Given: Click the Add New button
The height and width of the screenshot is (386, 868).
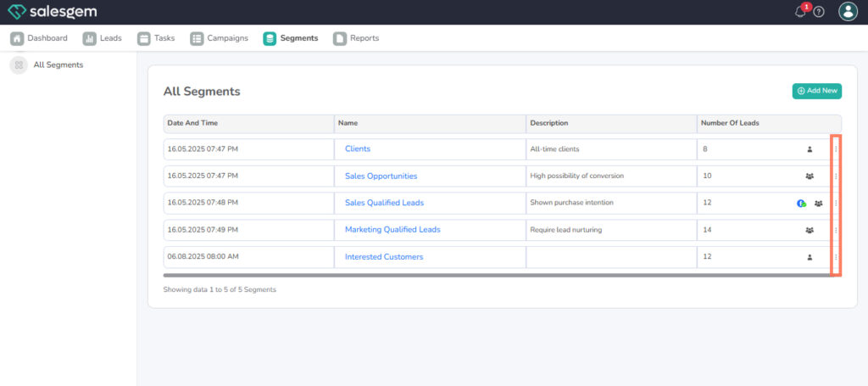Looking at the screenshot, I should click(816, 91).
